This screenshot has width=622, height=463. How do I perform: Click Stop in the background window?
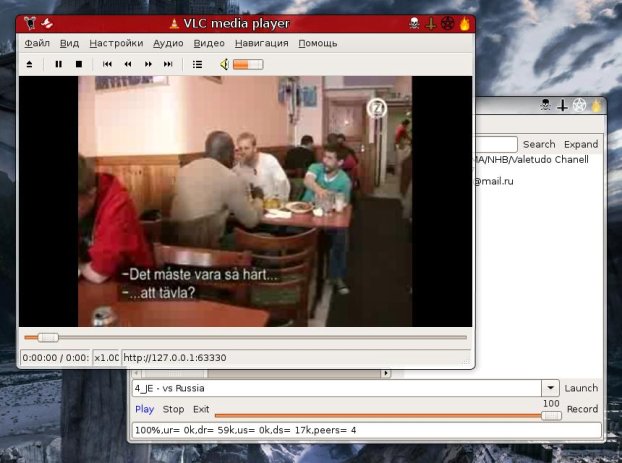pos(173,409)
